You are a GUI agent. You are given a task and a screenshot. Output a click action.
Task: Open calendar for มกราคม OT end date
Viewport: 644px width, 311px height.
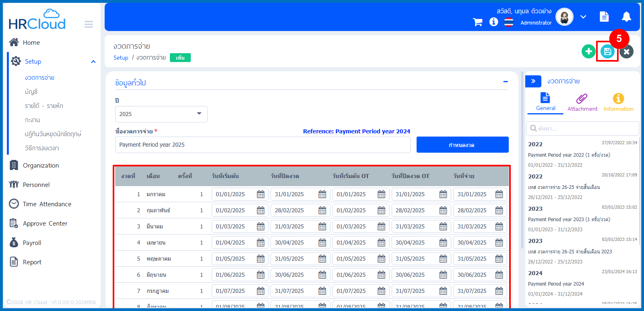click(x=443, y=194)
